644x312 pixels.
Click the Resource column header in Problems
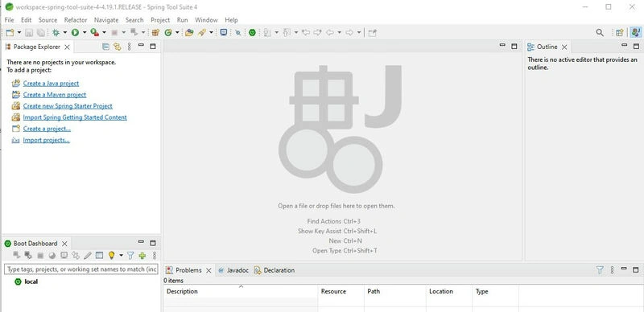[x=341, y=291]
